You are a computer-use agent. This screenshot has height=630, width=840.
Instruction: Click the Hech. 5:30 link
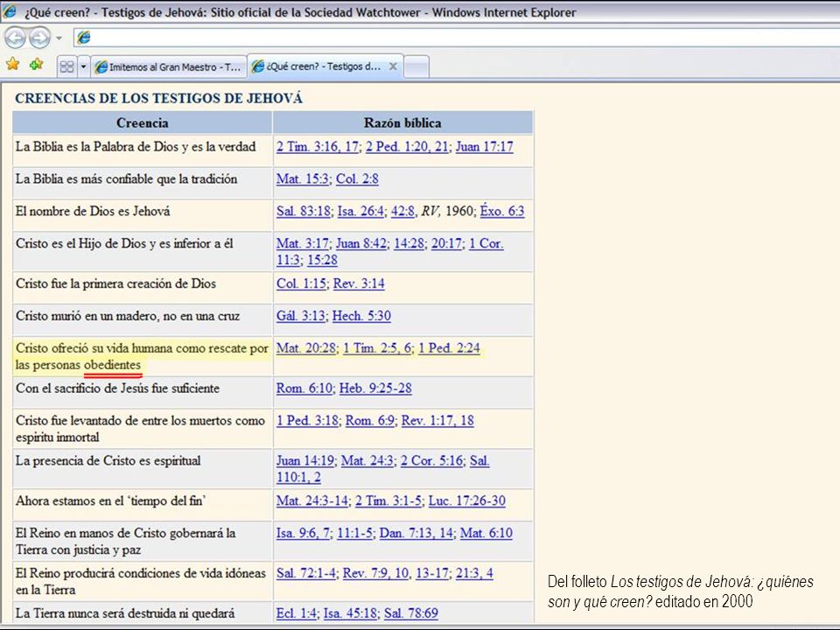(361, 316)
